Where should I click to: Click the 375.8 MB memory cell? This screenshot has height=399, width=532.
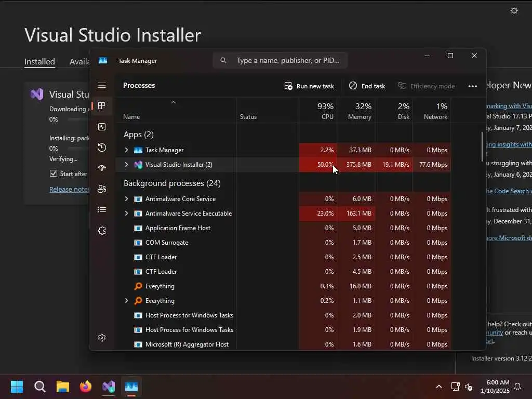pos(356,165)
